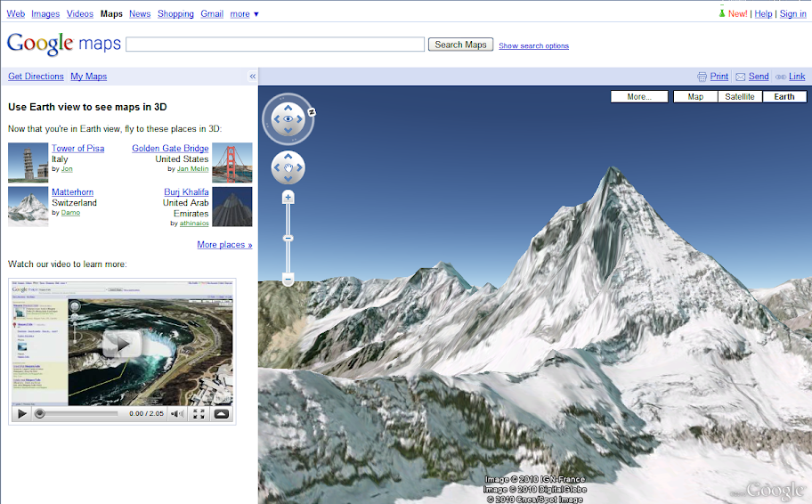812x504 pixels.
Task: Click the Matterhorn thumbnail
Action: click(28, 207)
